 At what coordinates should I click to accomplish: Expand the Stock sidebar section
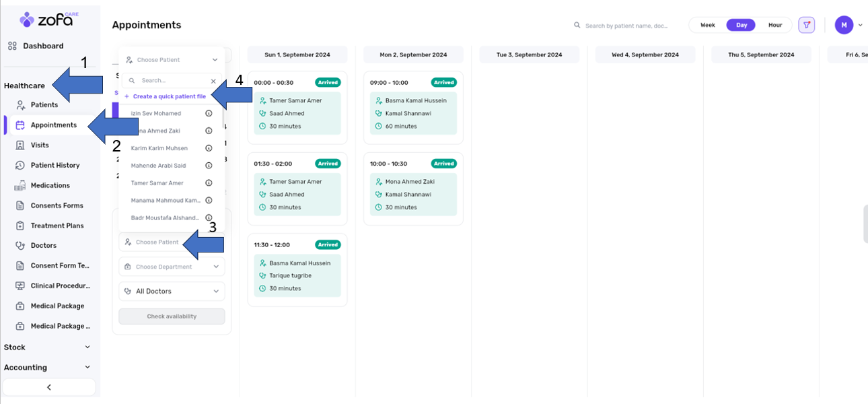47,347
